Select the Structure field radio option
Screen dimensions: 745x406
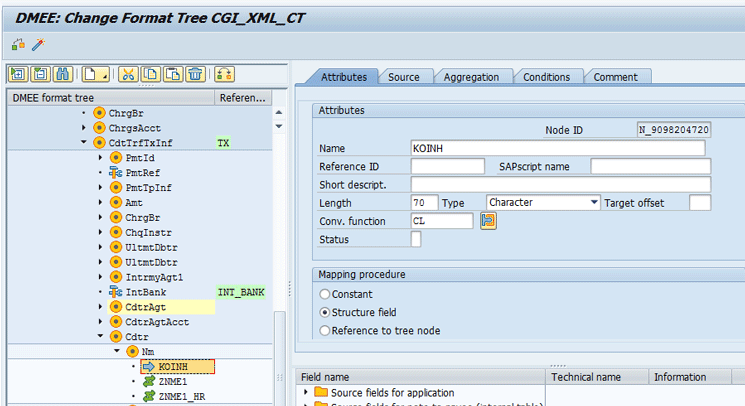[324, 312]
